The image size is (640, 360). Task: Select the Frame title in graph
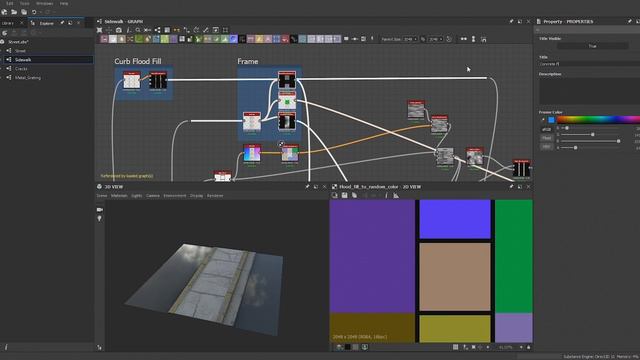[248, 61]
